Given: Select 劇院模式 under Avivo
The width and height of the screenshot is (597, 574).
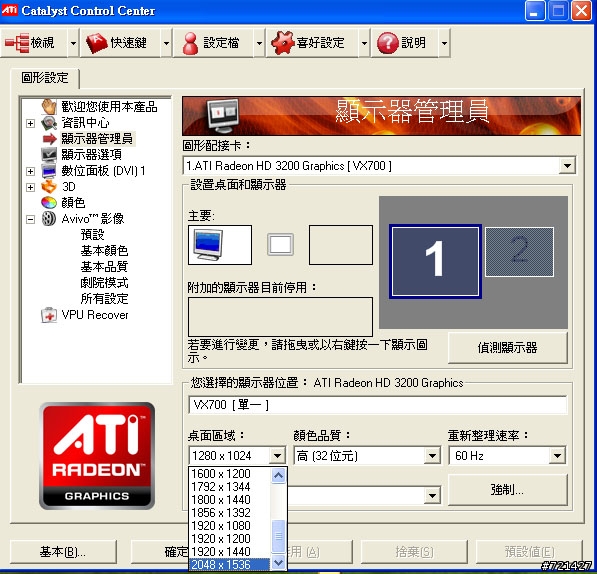Looking at the screenshot, I should click(x=104, y=282).
